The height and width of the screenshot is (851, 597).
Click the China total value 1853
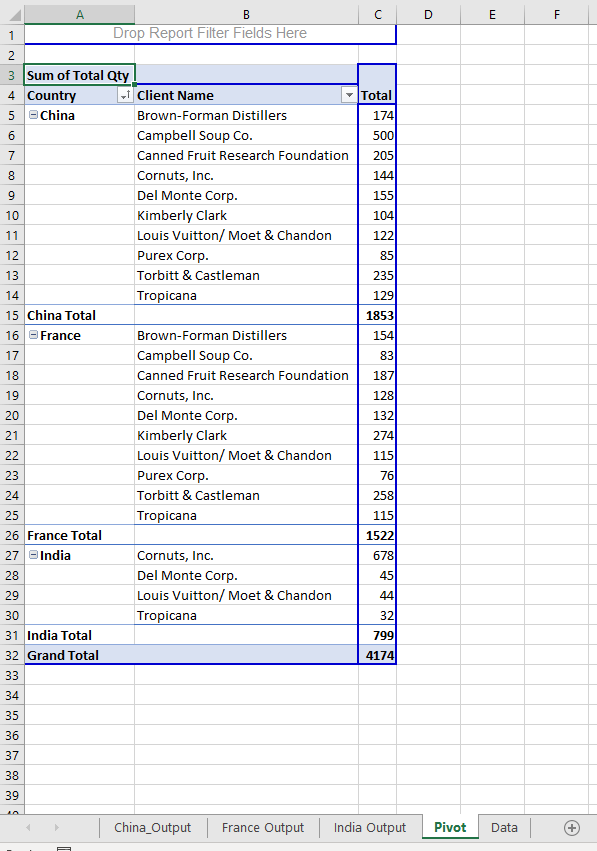pos(377,315)
